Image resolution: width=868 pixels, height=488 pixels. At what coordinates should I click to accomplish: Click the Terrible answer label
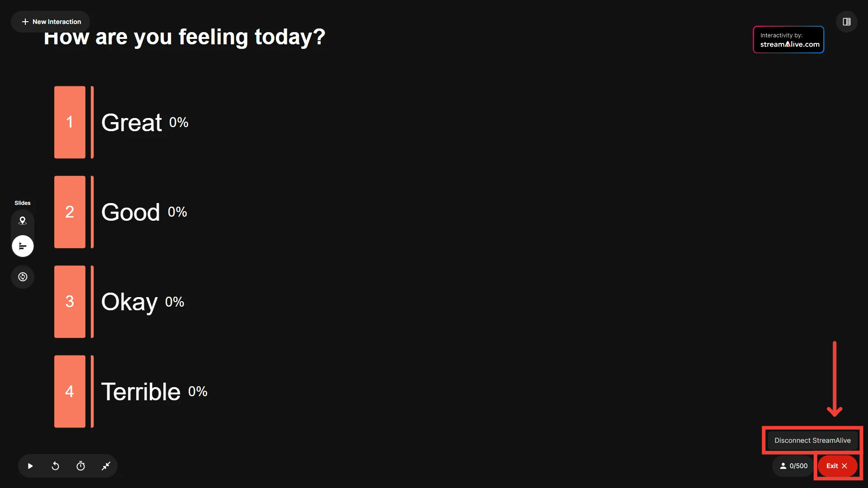pos(141,392)
